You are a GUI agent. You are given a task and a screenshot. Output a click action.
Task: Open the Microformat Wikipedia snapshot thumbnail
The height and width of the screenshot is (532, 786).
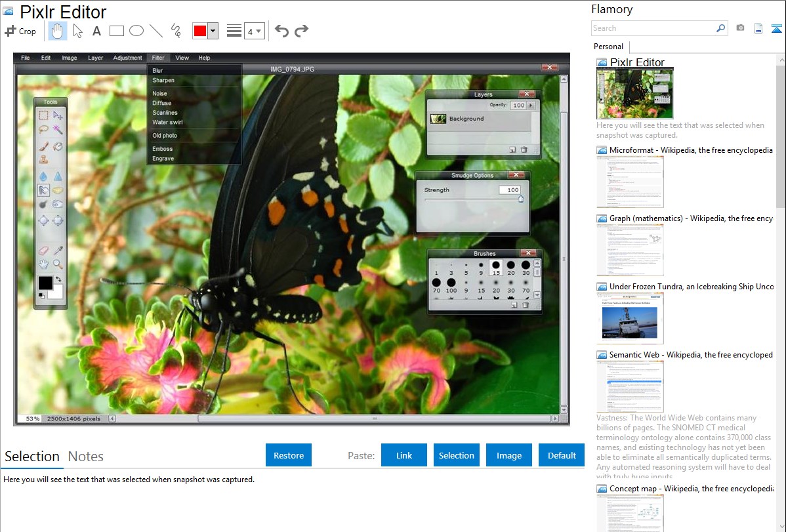[631, 182]
